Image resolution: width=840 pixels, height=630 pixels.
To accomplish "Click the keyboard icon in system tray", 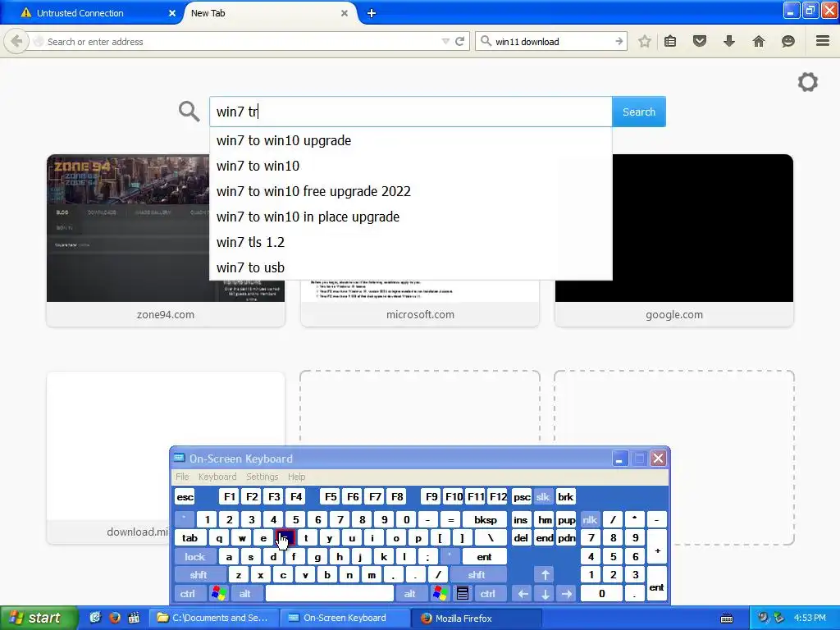I will pos(727,619).
